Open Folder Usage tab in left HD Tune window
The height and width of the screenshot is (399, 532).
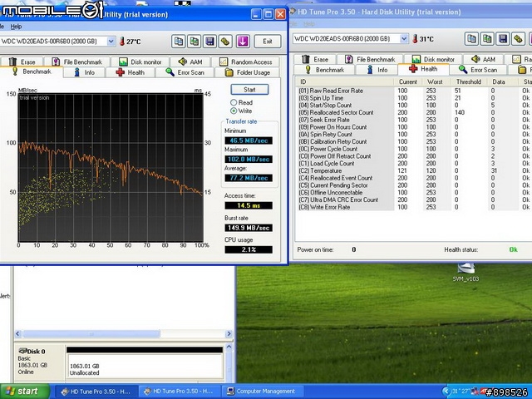(x=248, y=72)
